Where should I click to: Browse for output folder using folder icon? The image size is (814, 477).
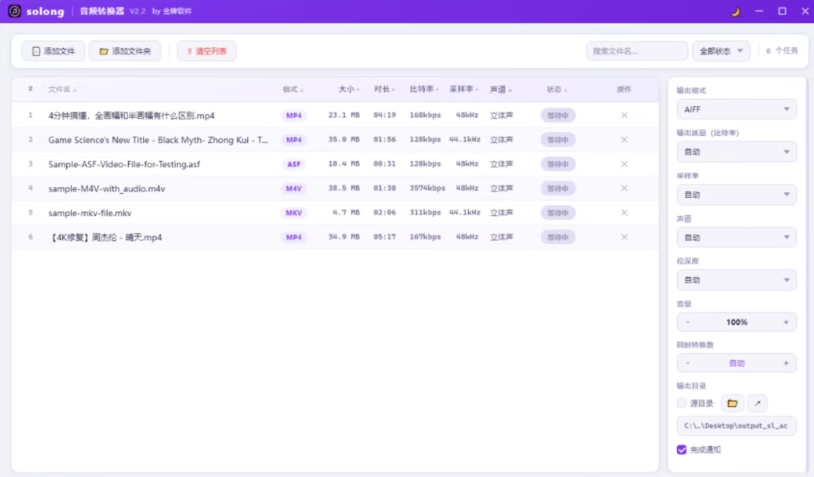point(732,403)
